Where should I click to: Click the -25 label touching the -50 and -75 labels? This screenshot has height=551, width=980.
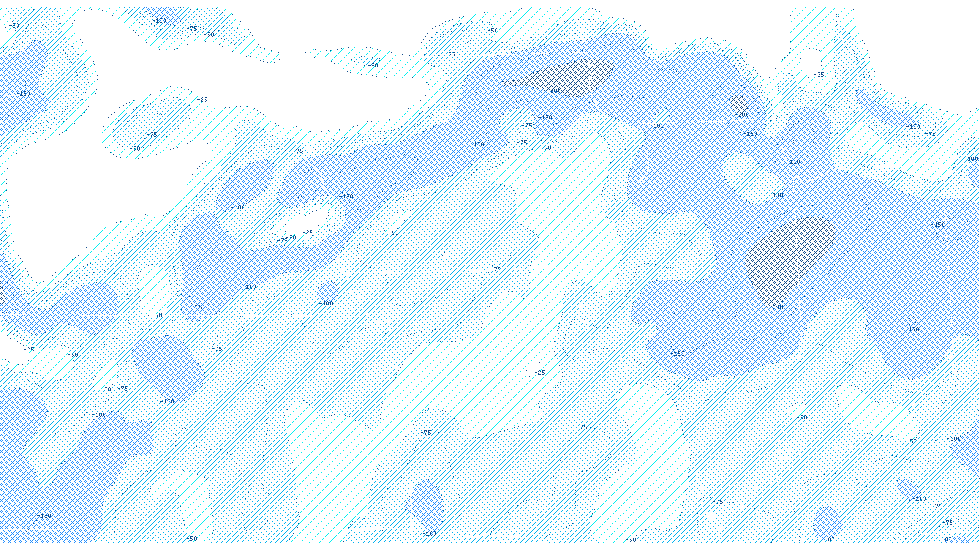click(x=307, y=233)
